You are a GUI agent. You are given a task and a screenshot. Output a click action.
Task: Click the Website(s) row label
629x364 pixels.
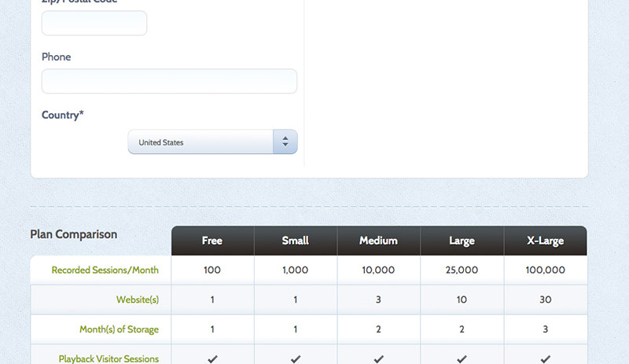pos(138,300)
